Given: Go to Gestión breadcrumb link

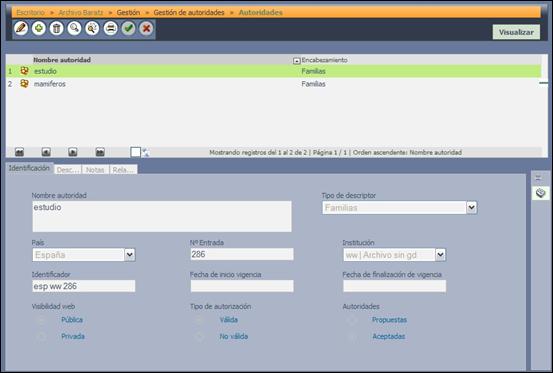Looking at the screenshot, I should pyautogui.click(x=128, y=12).
